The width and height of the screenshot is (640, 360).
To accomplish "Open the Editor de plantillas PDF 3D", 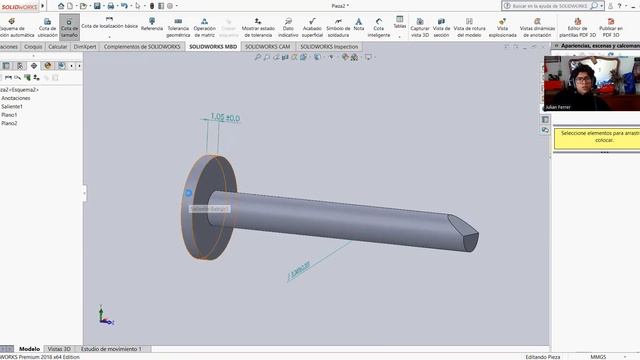I will [578, 27].
